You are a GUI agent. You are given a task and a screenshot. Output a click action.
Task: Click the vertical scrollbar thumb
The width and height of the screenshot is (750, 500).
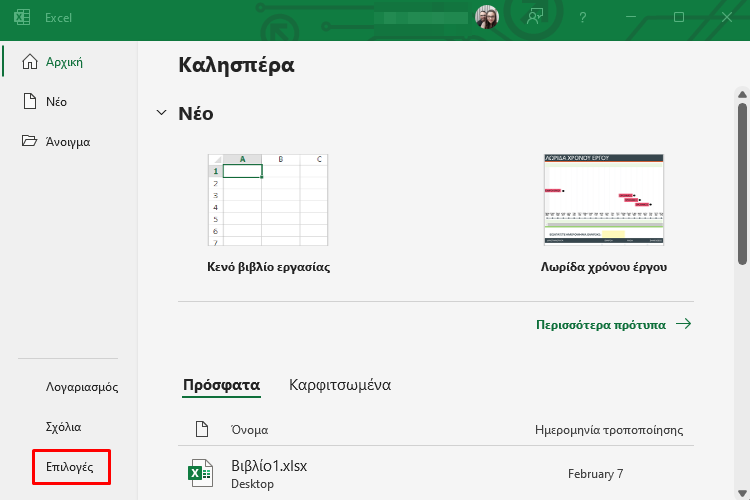pyautogui.click(x=742, y=184)
